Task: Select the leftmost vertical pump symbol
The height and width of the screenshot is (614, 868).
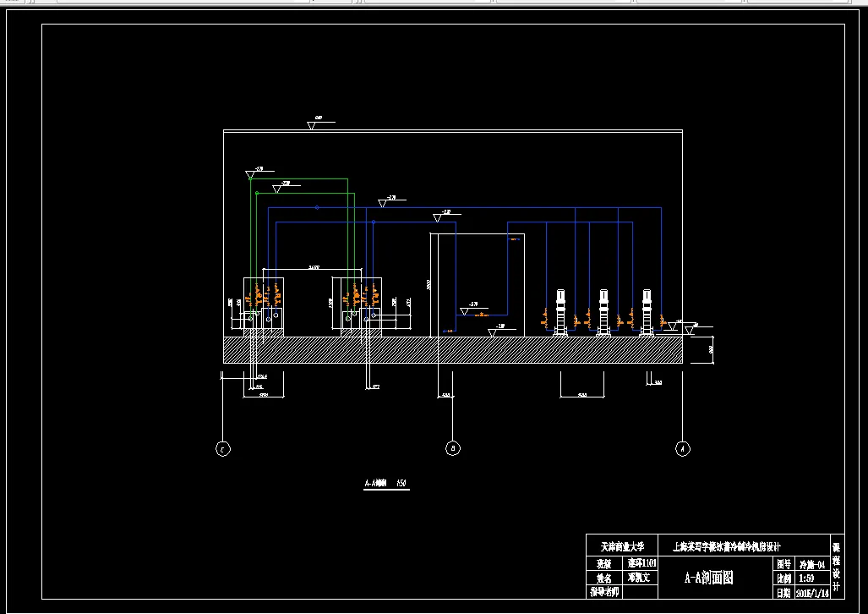Action: click(560, 313)
